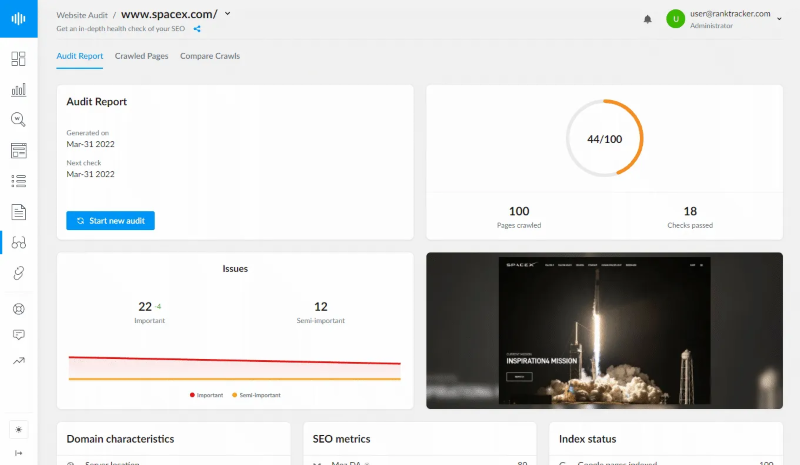Open the dashboard grid icon in sidebar
Image resolution: width=800 pixels, height=465 pixels.
coord(18,59)
